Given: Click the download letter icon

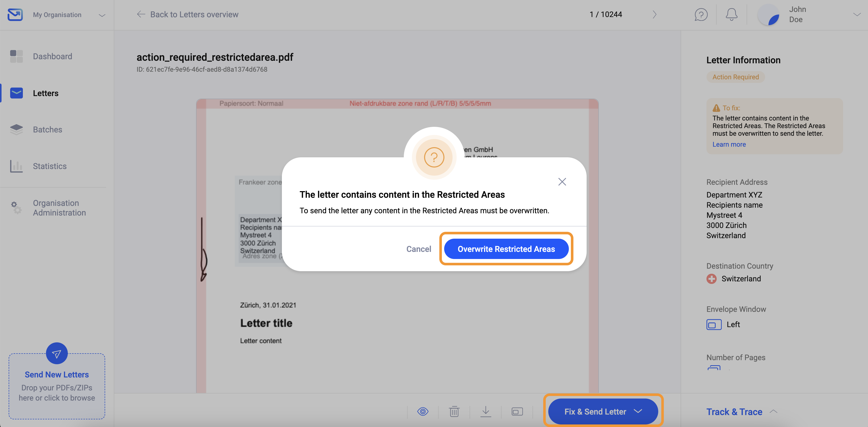Looking at the screenshot, I should 486,411.
